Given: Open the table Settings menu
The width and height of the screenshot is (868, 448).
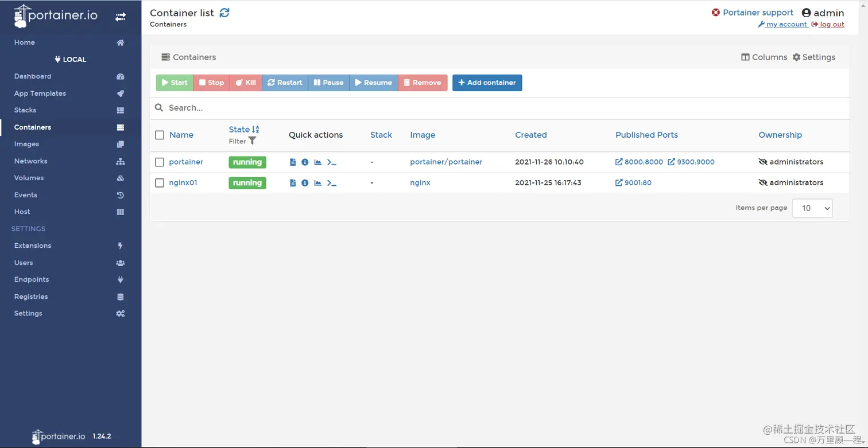Looking at the screenshot, I should coord(814,57).
